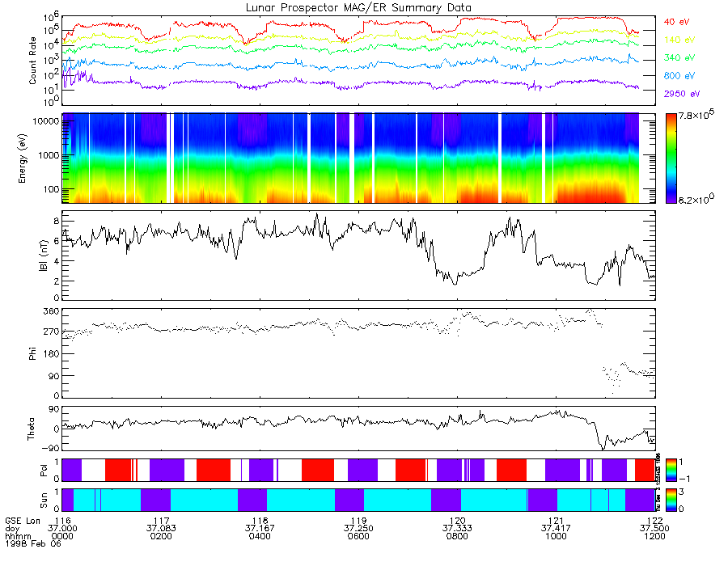
Task: Click the '0600' time tick label
Action: (x=358, y=536)
